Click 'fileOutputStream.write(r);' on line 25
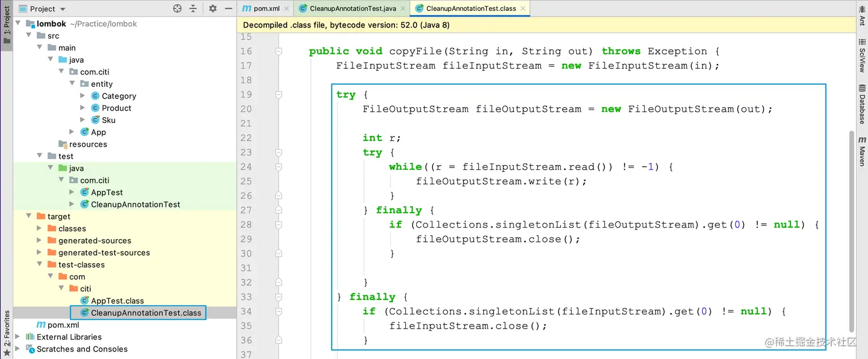This screenshot has width=868, height=359. click(502, 181)
